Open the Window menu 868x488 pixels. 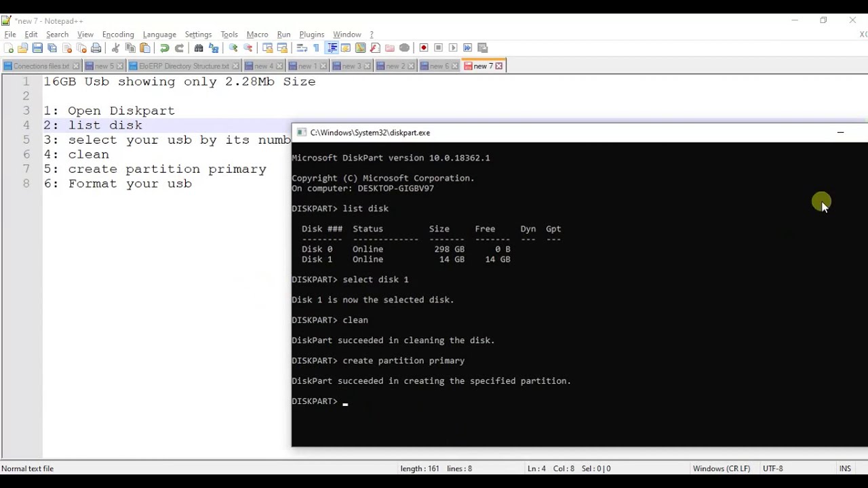coord(347,34)
